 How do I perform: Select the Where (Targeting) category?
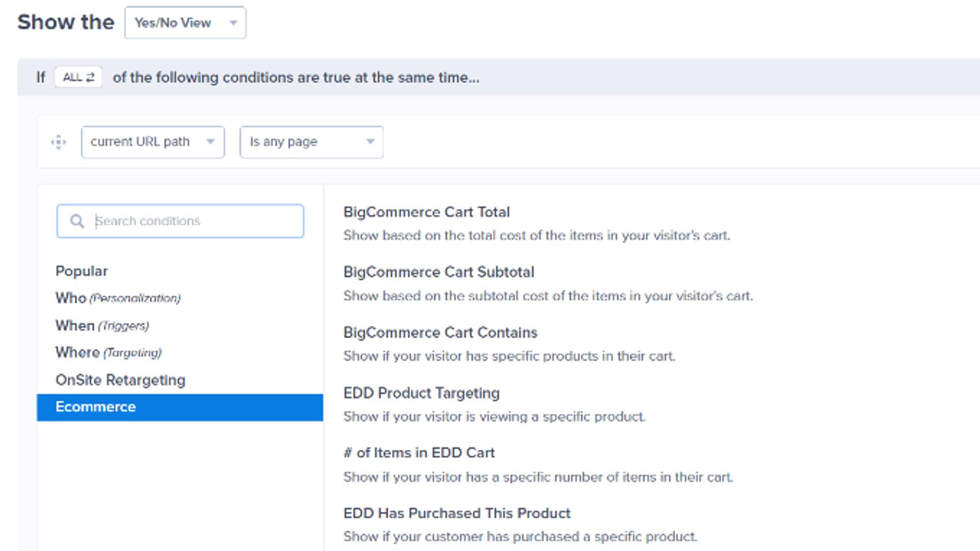(x=108, y=352)
